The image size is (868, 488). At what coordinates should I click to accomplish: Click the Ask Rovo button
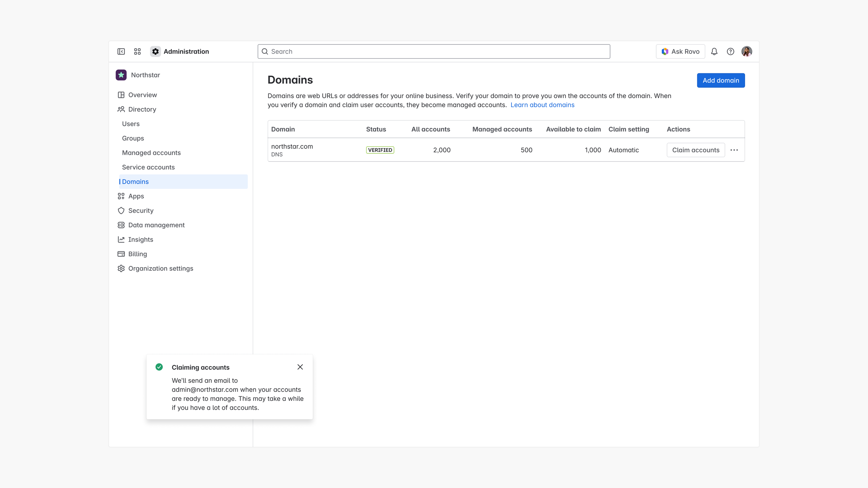tap(680, 51)
